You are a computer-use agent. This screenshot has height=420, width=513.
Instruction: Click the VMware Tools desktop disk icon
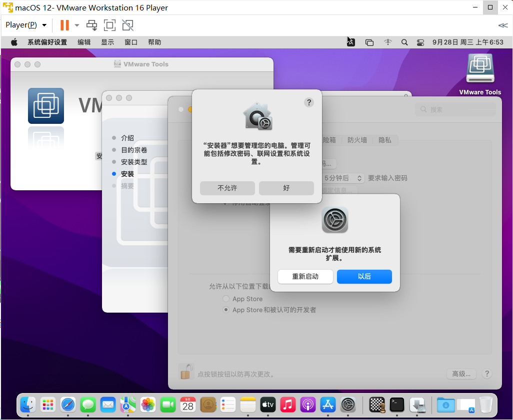click(480, 68)
